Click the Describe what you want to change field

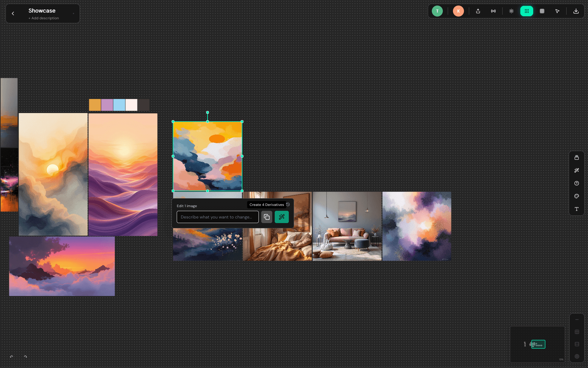[x=217, y=217]
